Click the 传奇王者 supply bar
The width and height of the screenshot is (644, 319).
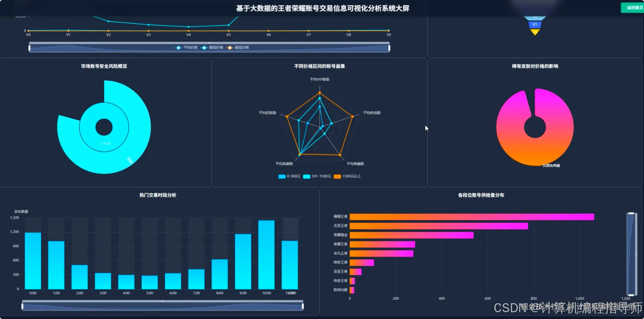coord(352,281)
